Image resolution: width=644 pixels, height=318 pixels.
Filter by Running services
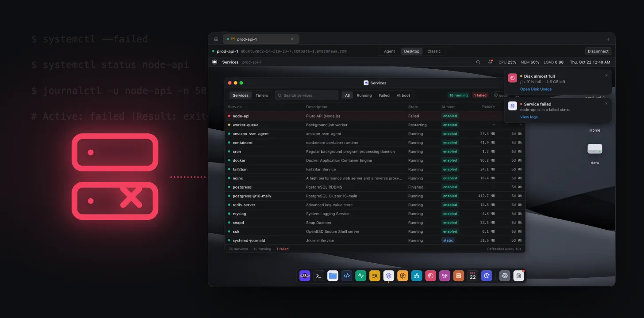point(364,95)
